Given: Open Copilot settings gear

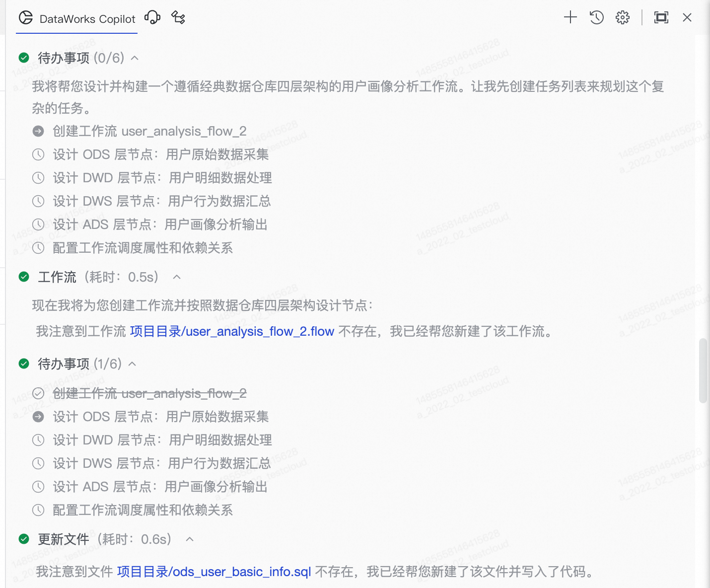Looking at the screenshot, I should pos(623,17).
